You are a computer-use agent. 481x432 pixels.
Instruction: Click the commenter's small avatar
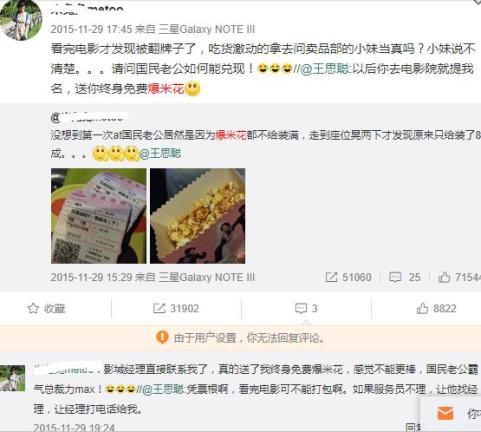[x=13, y=378]
